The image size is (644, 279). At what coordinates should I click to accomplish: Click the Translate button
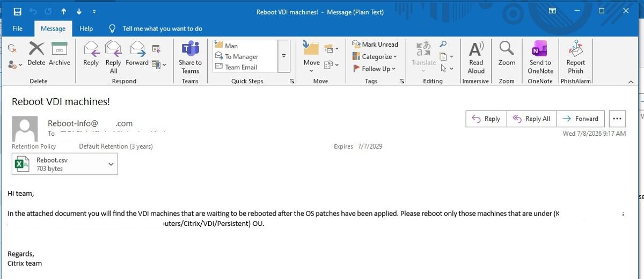(424, 57)
